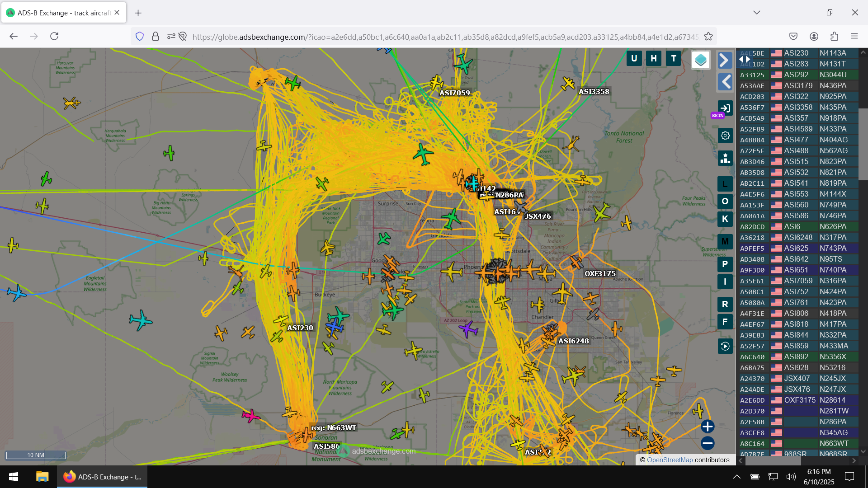868x488 pixels.
Task: Open volume control in system tray
Action: (791, 477)
